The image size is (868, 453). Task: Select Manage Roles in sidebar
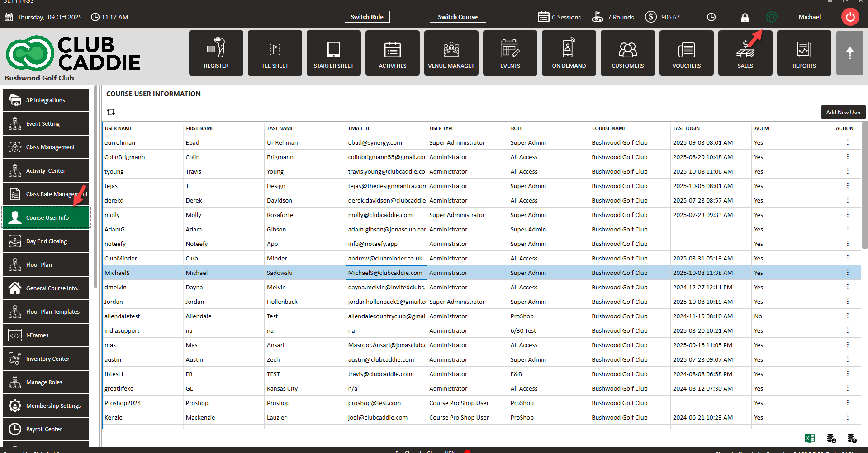[46, 382]
